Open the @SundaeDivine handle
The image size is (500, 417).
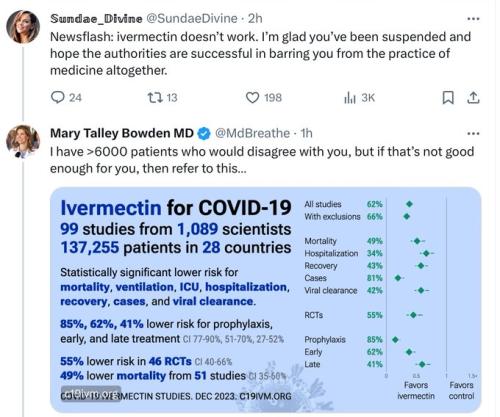192,19
